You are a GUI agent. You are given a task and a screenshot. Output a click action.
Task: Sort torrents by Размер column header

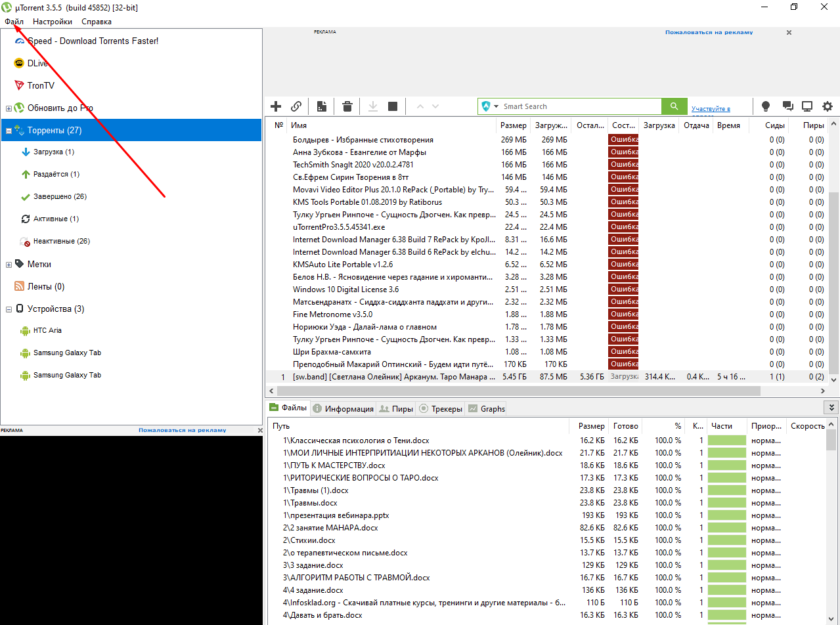click(x=513, y=125)
